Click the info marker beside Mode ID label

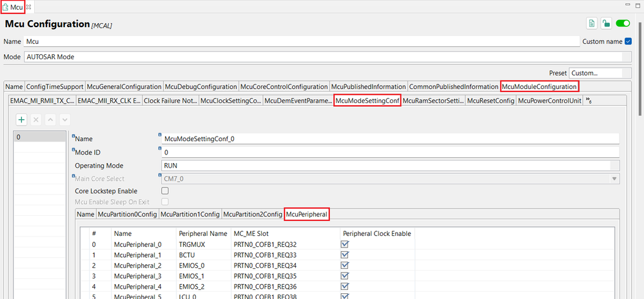tap(73, 149)
